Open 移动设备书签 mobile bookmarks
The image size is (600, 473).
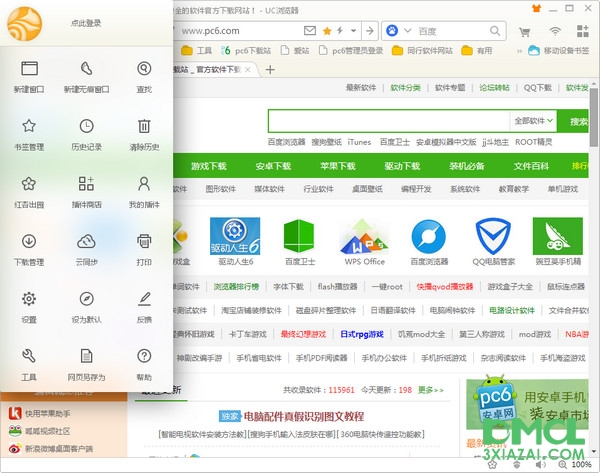(559, 51)
